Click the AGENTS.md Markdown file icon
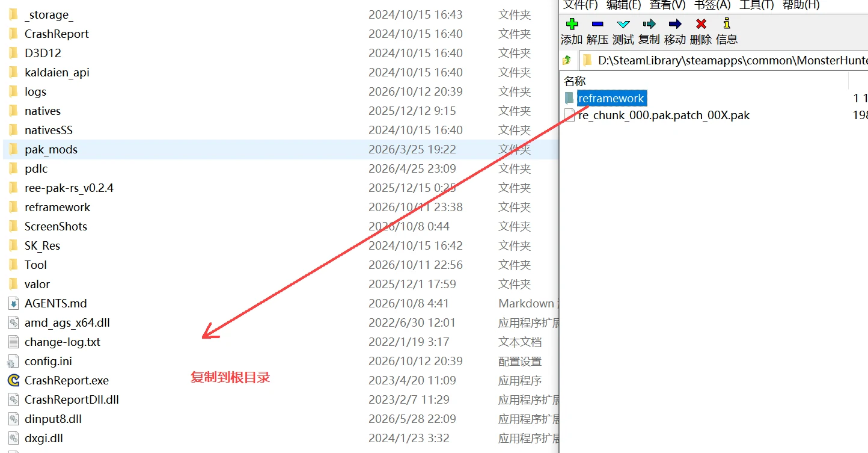Viewport: 868px width, 453px height. pos(13,304)
